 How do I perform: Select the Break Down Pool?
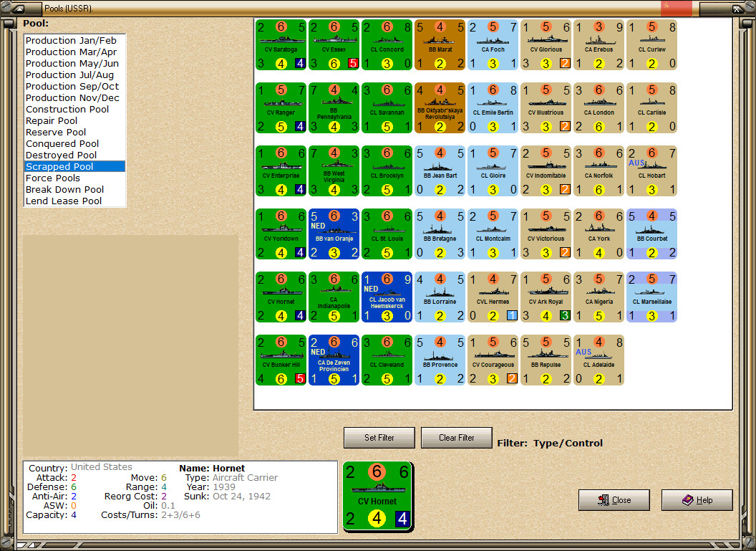coord(74,190)
